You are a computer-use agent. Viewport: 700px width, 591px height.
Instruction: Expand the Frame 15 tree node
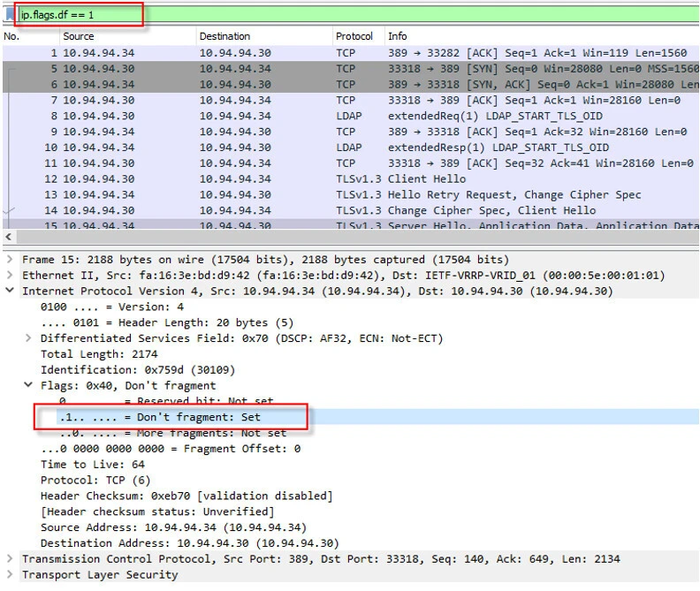[10, 260]
